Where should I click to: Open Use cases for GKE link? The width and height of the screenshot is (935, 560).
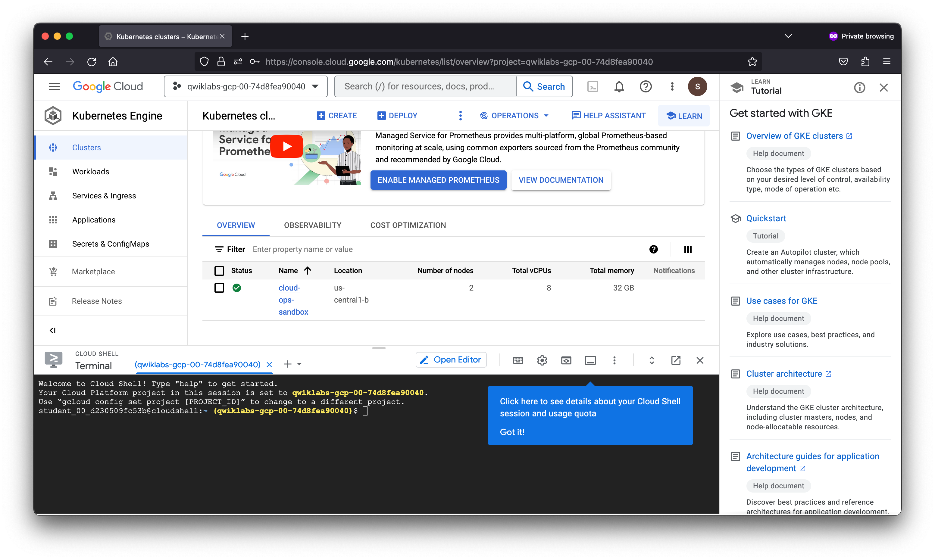click(x=781, y=301)
